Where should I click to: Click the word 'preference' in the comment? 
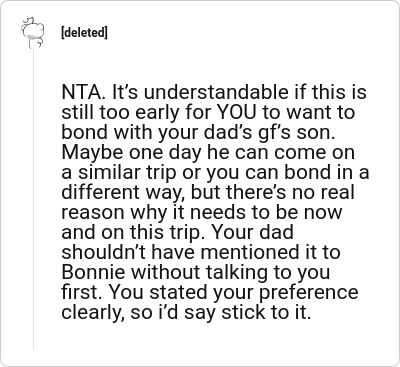tap(309, 293)
